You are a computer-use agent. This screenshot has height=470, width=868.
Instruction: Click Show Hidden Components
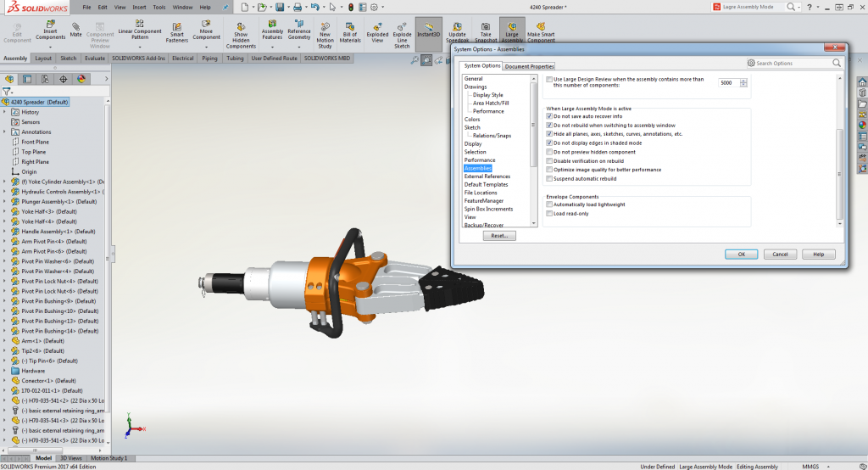241,35
